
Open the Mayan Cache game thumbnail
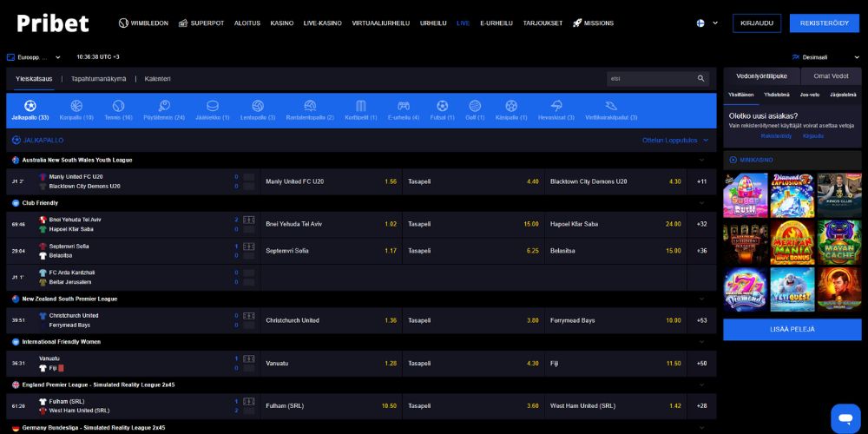tap(839, 242)
